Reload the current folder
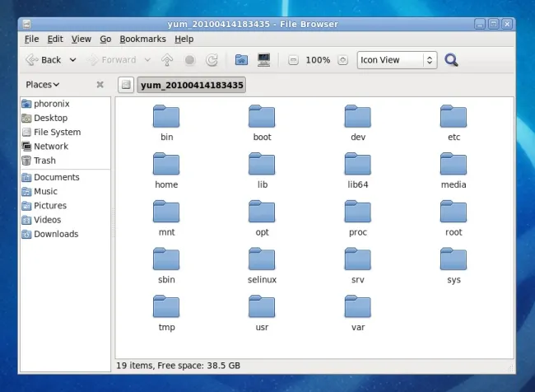This screenshot has width=535, height=392. pyautogui.click(x=212, y=60)
